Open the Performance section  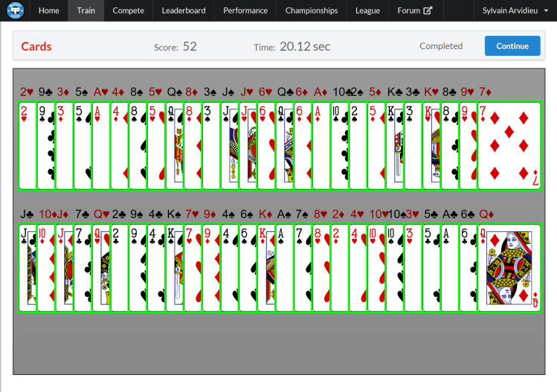coord(245,11)
